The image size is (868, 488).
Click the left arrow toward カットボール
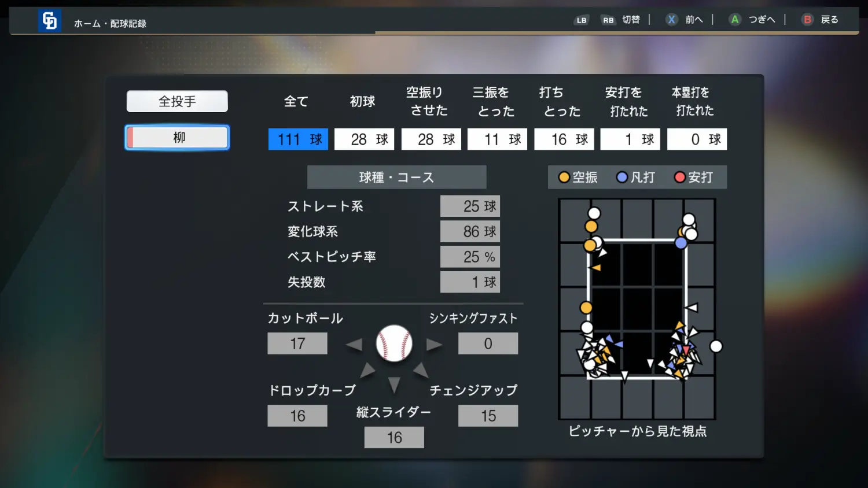click(354, 345)
